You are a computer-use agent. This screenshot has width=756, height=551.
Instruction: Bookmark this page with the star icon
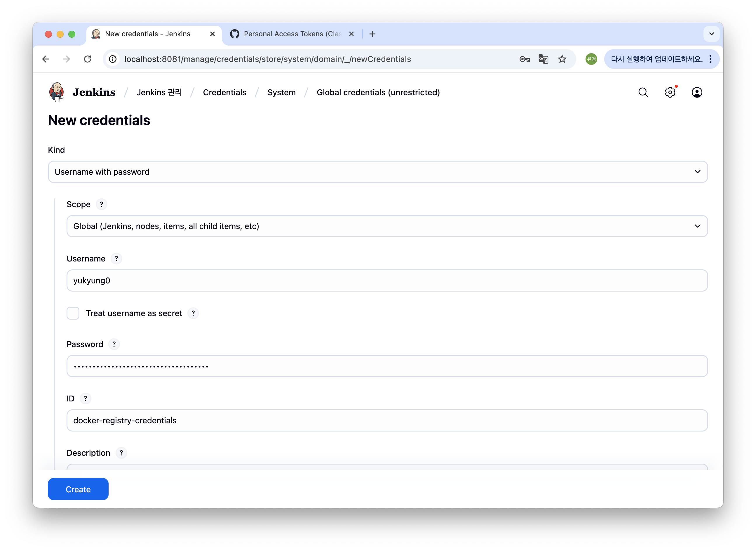click(x=562, y=59)
